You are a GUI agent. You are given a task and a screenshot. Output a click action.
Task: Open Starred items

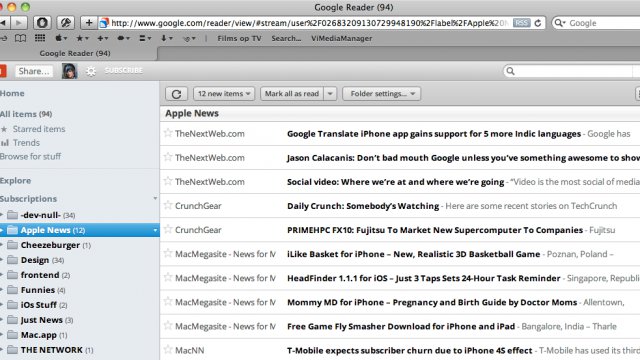tap(39, 129)
